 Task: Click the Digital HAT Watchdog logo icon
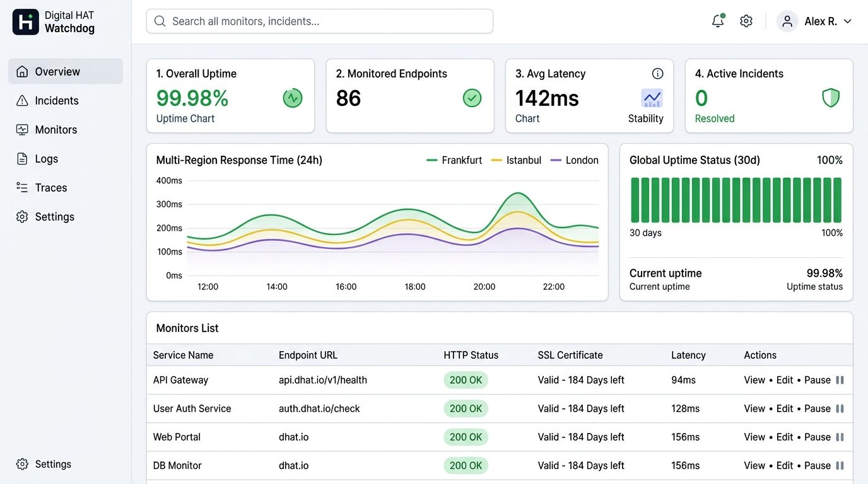click(26, 21)
